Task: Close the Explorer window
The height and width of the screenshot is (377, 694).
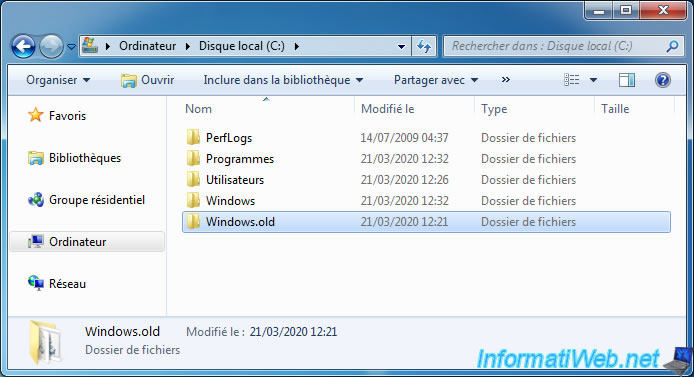Action: 663,10
